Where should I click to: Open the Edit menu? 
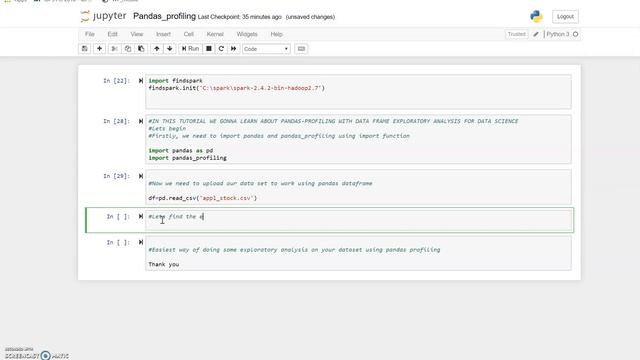point(112,34)
